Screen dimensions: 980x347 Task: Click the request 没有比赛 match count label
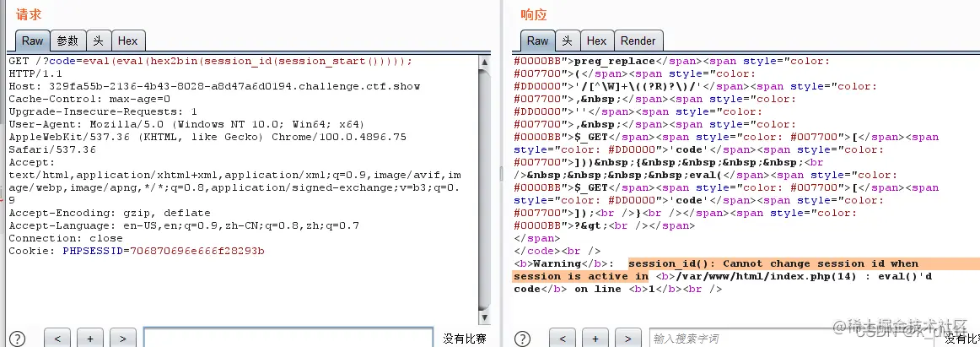pyautogui.click(x=465, y=339)
